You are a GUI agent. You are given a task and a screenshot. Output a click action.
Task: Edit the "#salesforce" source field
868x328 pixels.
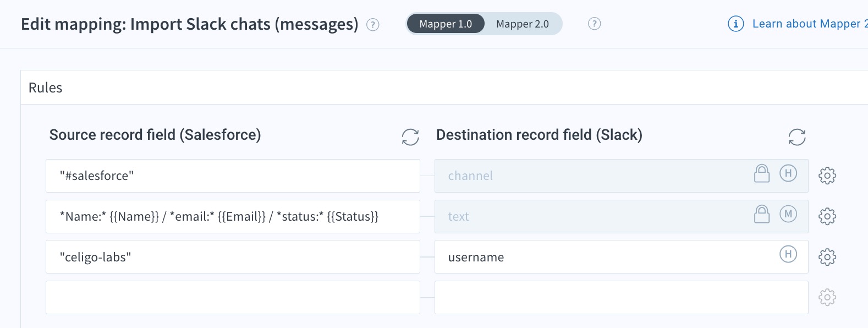(233, 176)
